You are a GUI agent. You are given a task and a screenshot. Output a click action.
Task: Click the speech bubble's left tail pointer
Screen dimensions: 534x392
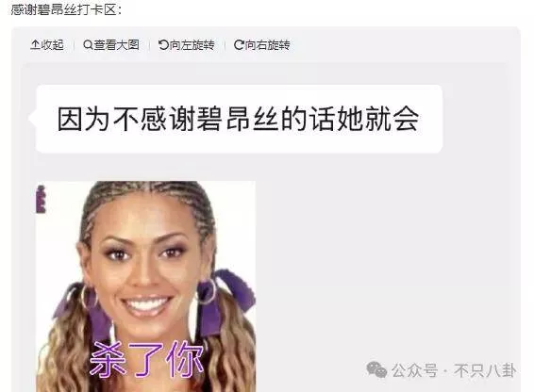point(32,119)
